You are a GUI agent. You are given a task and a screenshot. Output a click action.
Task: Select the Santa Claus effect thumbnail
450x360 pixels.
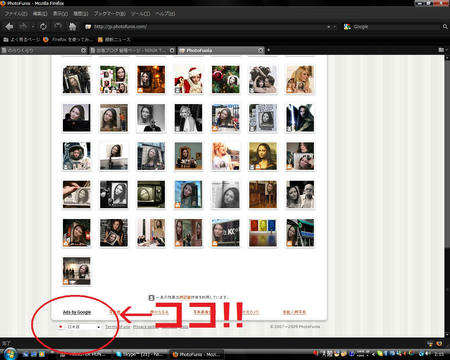188,79
